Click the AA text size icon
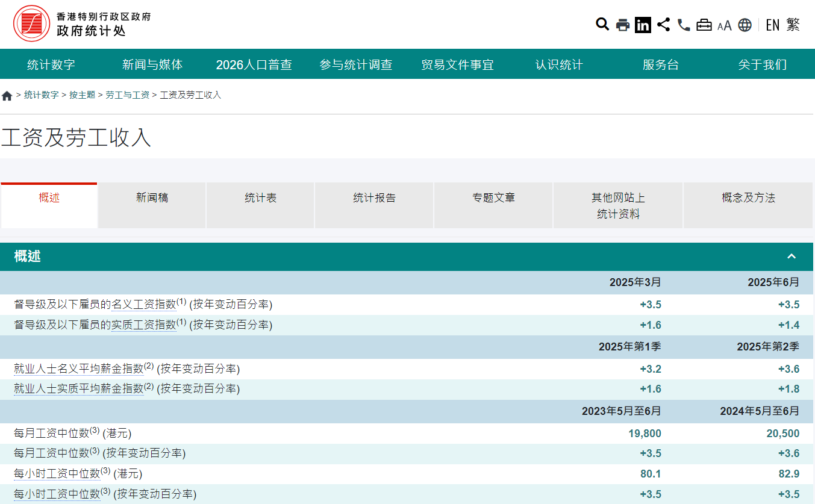This screenshot has width=815, height=504. [x=724, y=25]
